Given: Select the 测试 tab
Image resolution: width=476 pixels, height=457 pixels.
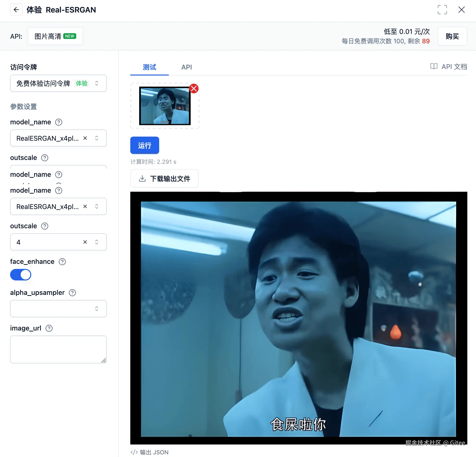Looking at the screenshot, I should click(149, 67).
